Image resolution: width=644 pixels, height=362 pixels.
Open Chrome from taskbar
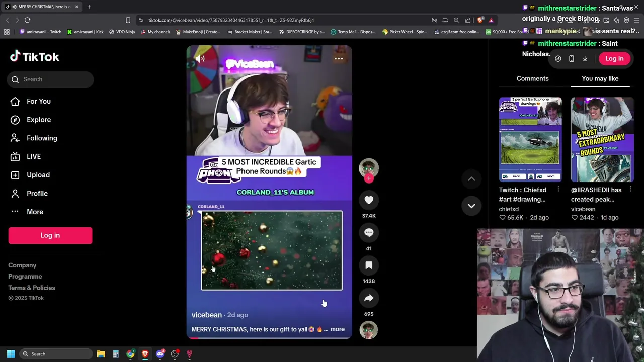pos(130,354)
